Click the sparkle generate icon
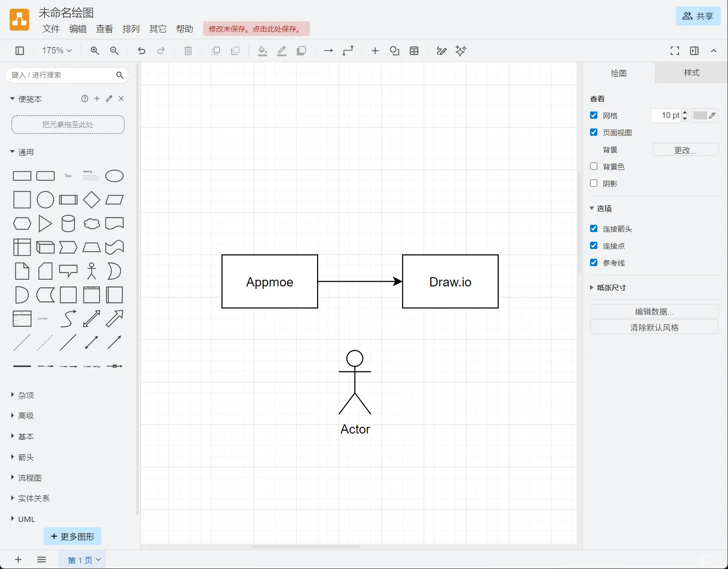This screenshot has height=569, width=728. click(x=461, y=50)
